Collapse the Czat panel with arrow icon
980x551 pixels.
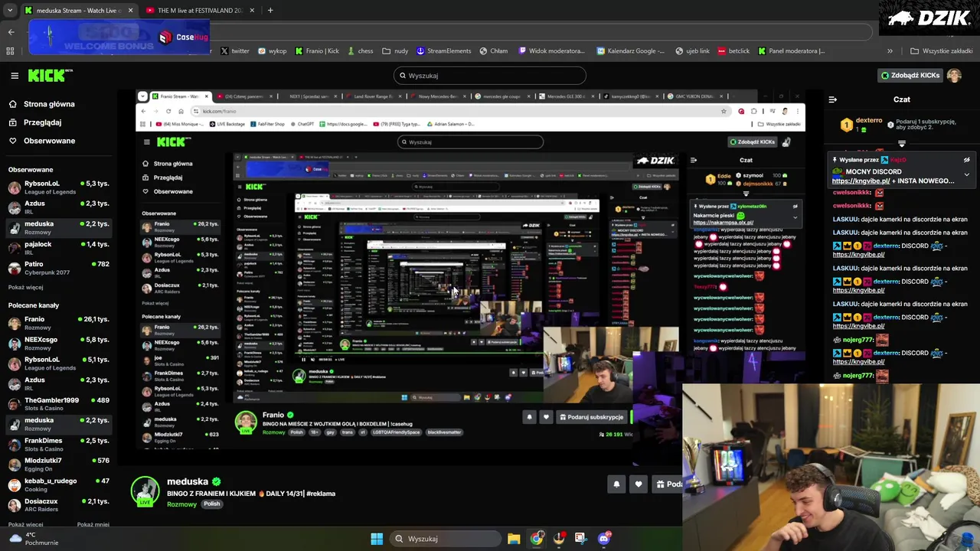tap(832, 99)
